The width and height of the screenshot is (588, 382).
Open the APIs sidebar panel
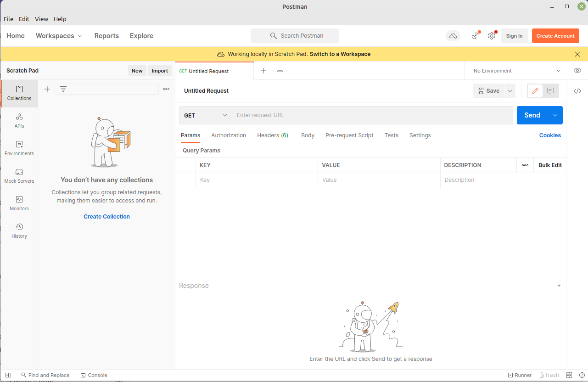pyautogui.click(x=19, y=121)
